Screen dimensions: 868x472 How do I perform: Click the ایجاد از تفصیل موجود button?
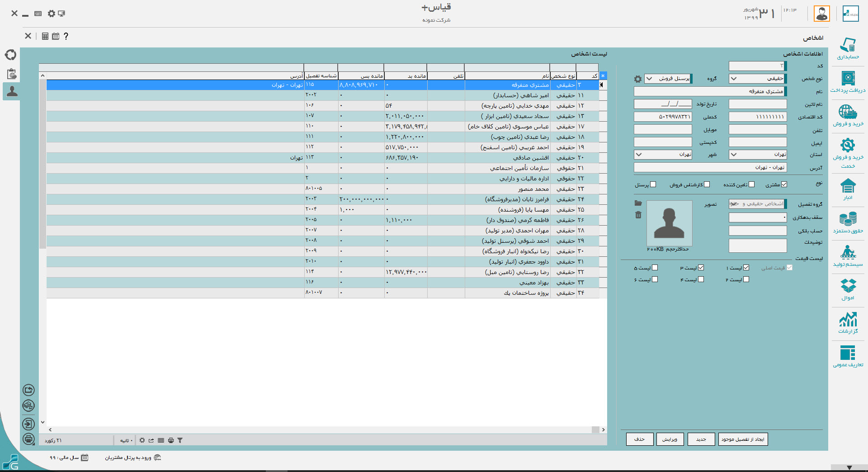pos(743,439)
